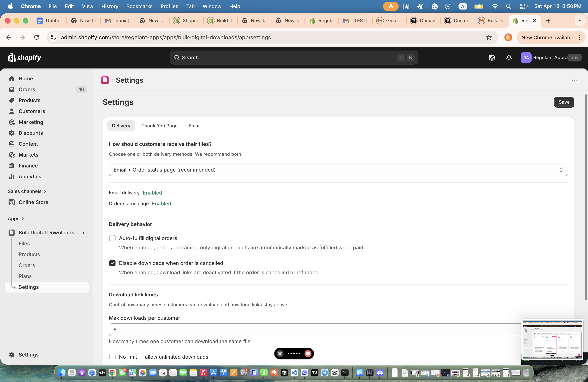The height and width of the screenshot is (382, 588).
Task: Expand the Sales channels section
Action: pyautogui.click(x=27, y=191)
